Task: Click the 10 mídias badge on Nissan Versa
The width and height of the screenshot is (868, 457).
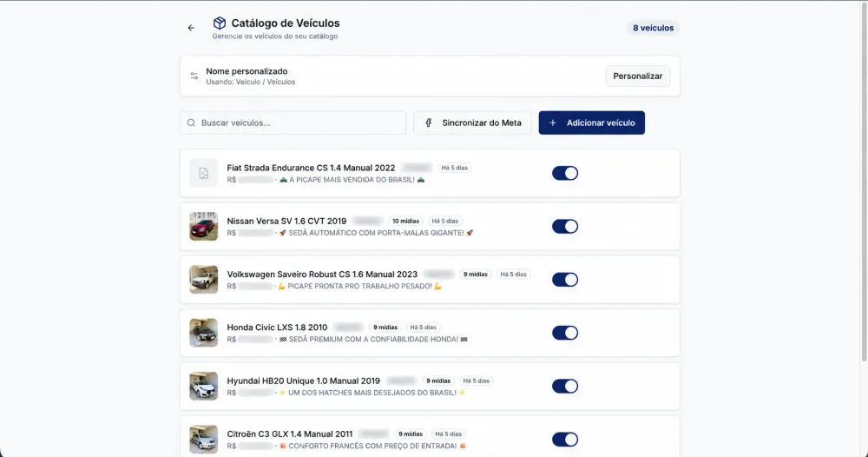Action: click(405, 221)
